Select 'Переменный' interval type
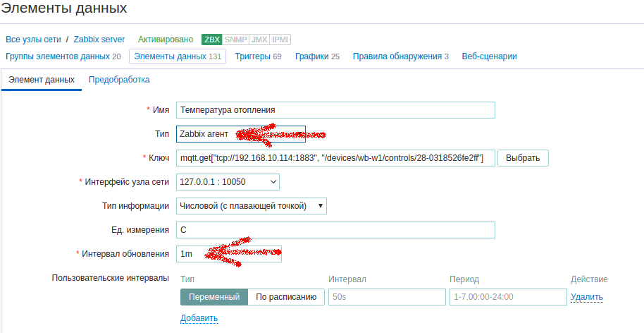The image size is (644, 333). 214,297
